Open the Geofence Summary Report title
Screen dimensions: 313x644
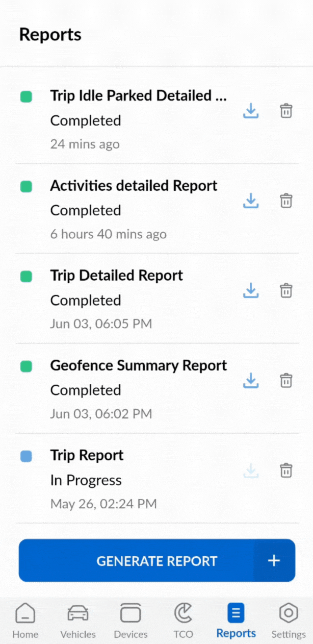139,365
